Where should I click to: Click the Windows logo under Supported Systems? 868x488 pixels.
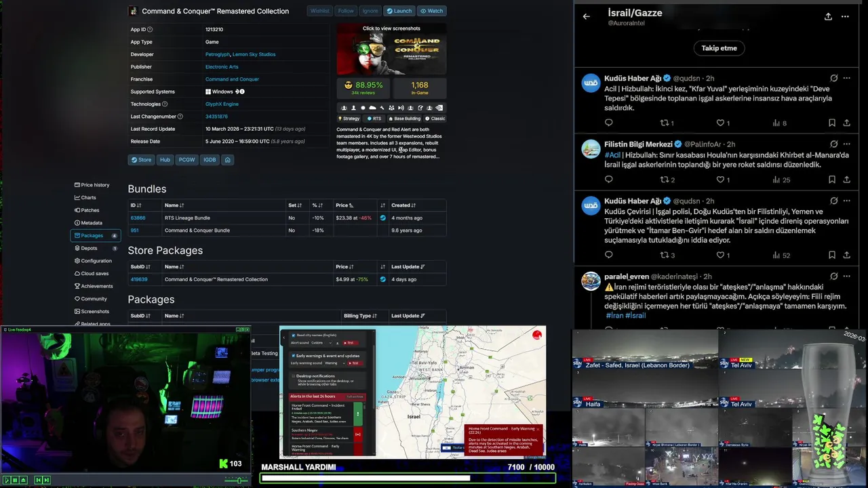(208, 91)
